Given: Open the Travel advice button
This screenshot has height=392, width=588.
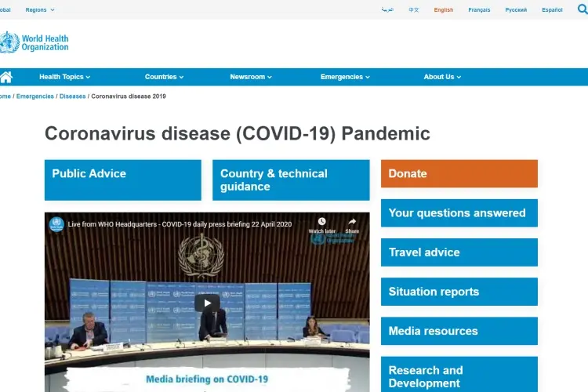Looking at the screenshot, I should coord(459,252).
